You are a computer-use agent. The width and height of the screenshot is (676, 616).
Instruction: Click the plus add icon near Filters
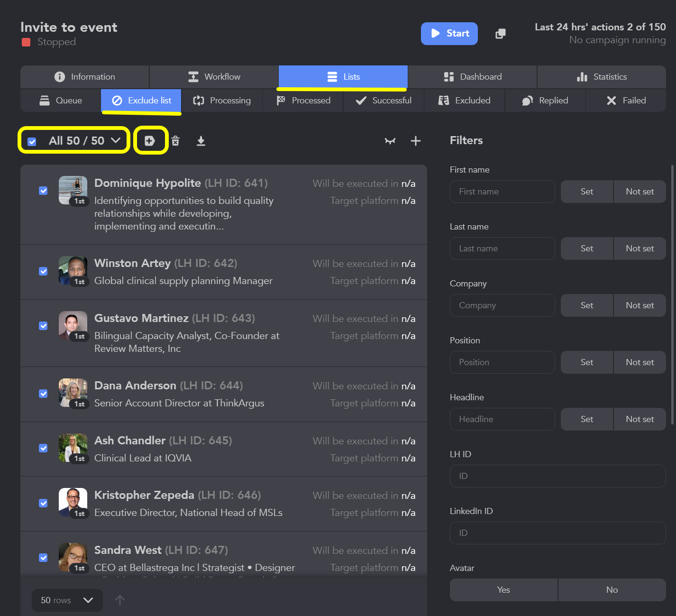(x=416, y=141)
